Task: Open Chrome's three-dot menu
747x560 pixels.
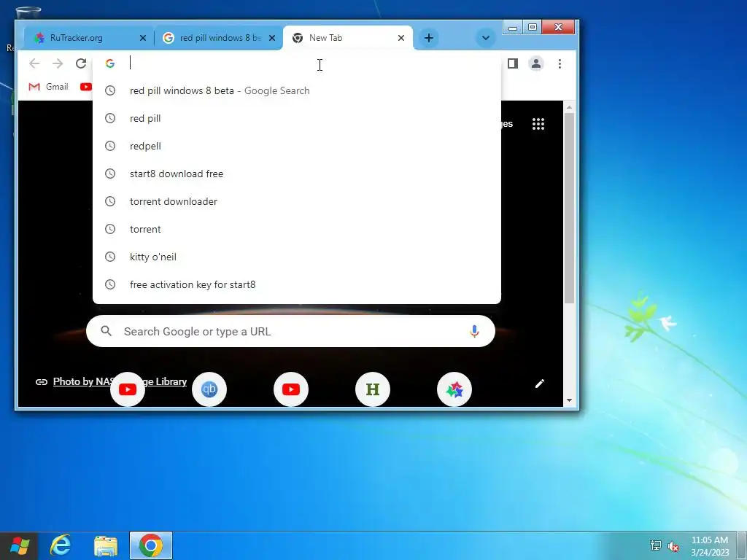Action: coord(560,63)
